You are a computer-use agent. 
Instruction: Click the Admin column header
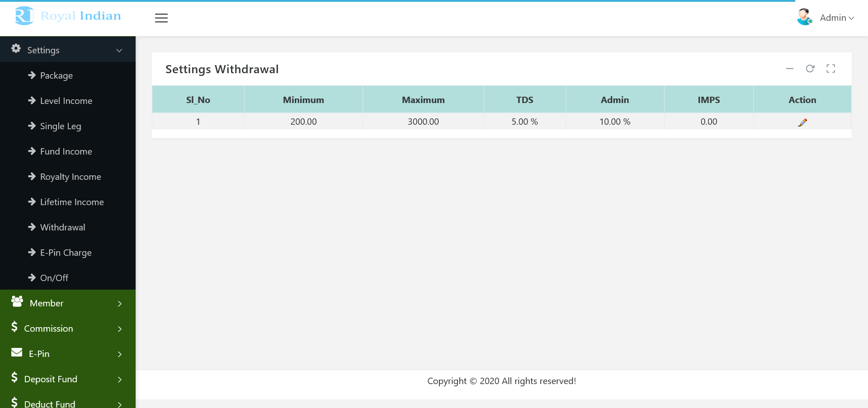click(615, 100)
